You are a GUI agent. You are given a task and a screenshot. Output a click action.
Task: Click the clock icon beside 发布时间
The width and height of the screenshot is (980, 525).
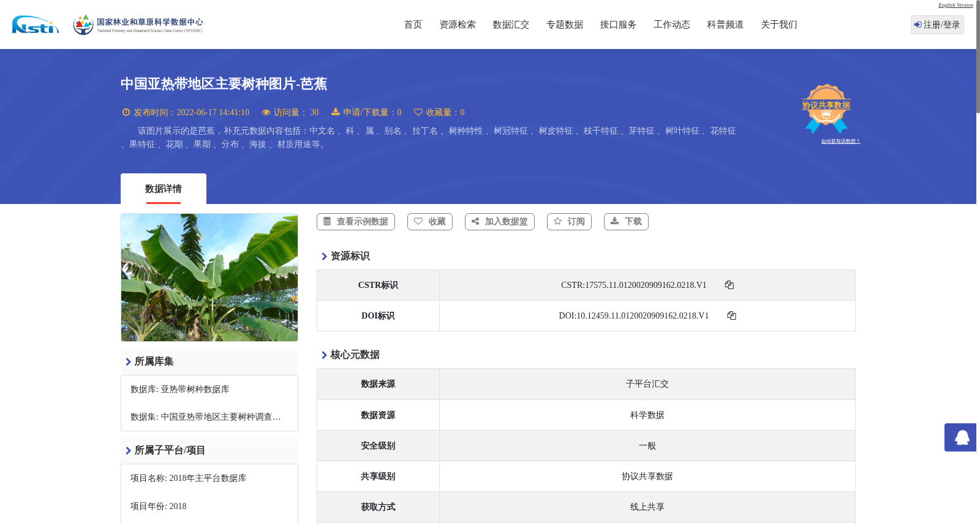(x=126, y=112)
